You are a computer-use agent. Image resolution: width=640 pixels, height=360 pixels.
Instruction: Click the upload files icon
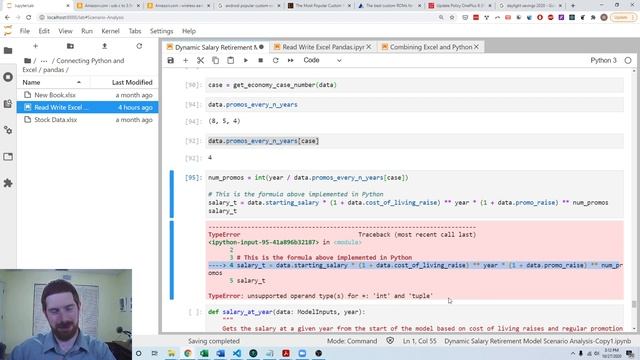(x=104, y=46)
